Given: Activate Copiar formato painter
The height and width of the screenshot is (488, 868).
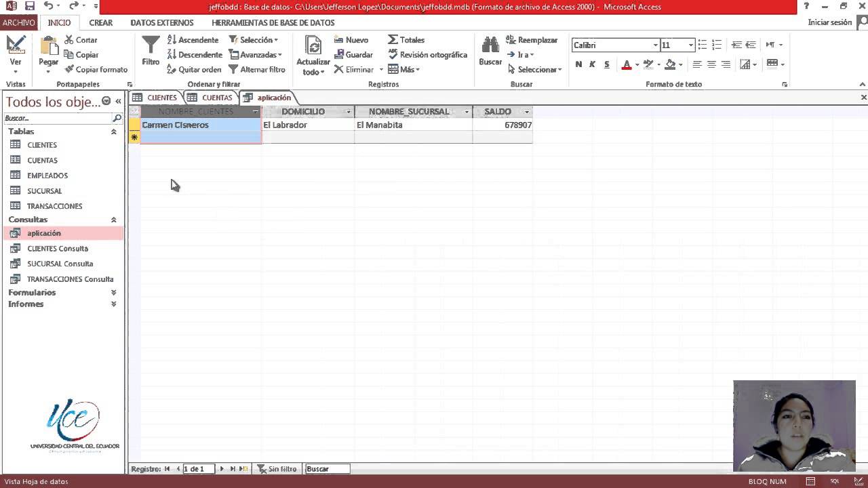Looking at the screenshot, I should coord(96,69).
